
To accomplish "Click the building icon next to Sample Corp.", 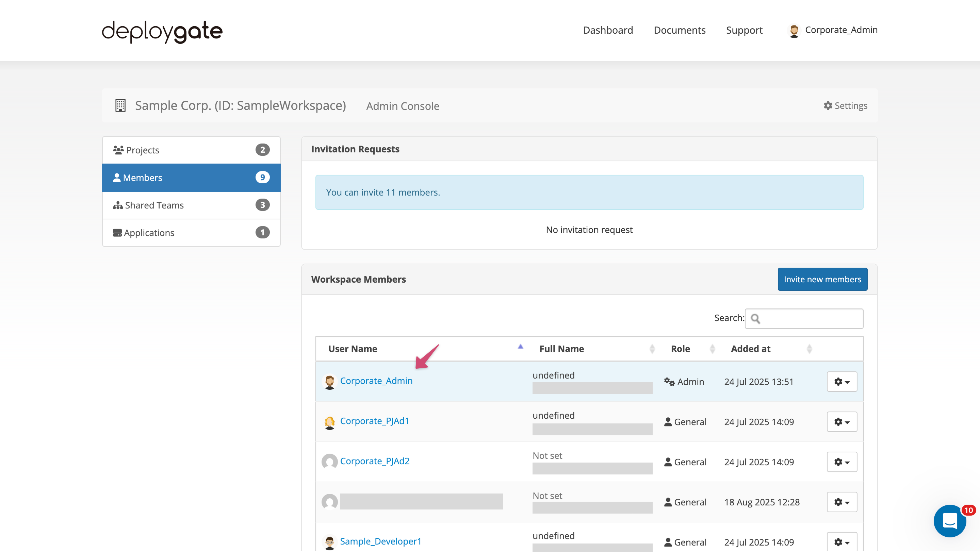I will tap(120, 106).
